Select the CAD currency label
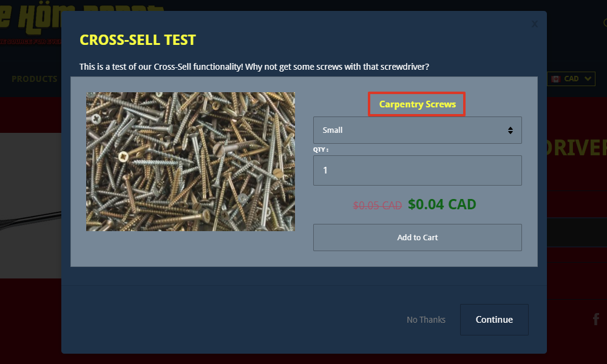Screen dimensions: 607x364 [x=571, y=78]
